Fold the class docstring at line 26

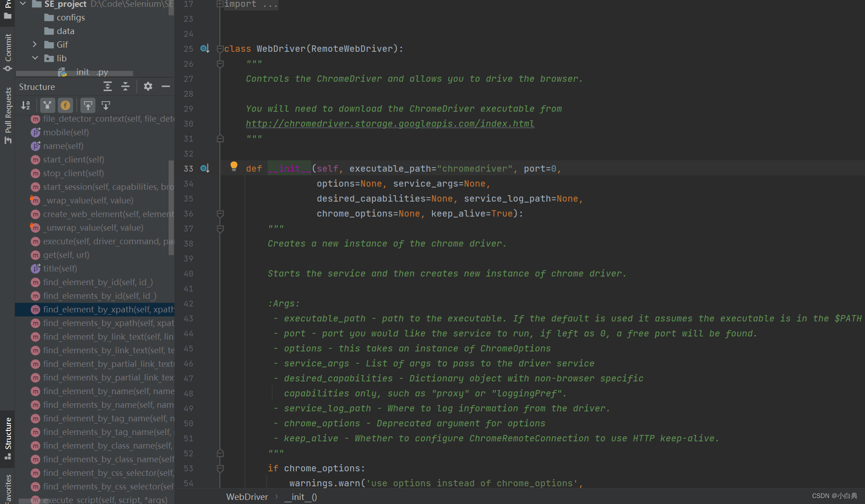point(220,64)
